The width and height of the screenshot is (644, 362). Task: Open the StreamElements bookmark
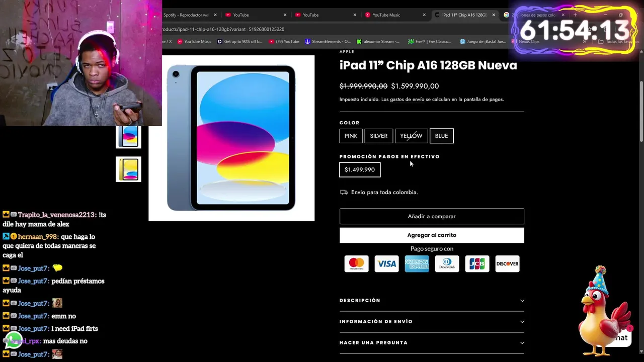[x=328, y=42]
